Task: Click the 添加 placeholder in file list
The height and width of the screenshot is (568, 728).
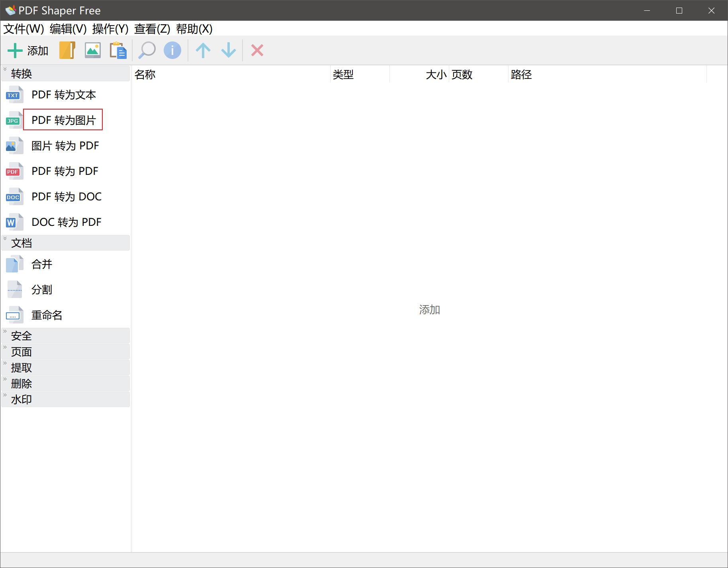Action: pyautogui.click(x=429, y=310)
